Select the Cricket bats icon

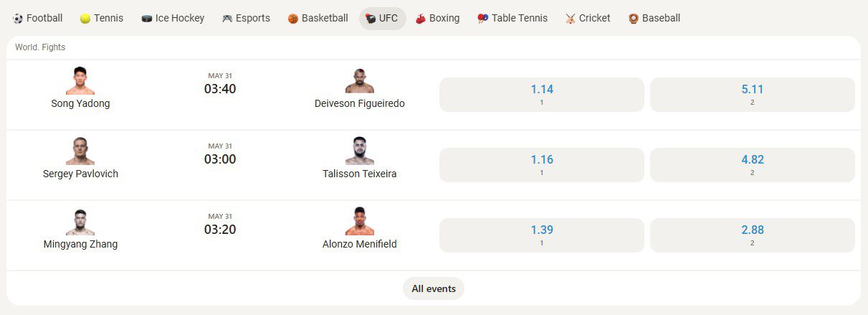click(571, 19)
